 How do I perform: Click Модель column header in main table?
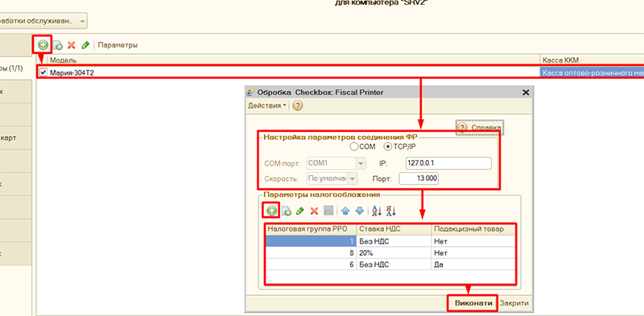(293, 60)
